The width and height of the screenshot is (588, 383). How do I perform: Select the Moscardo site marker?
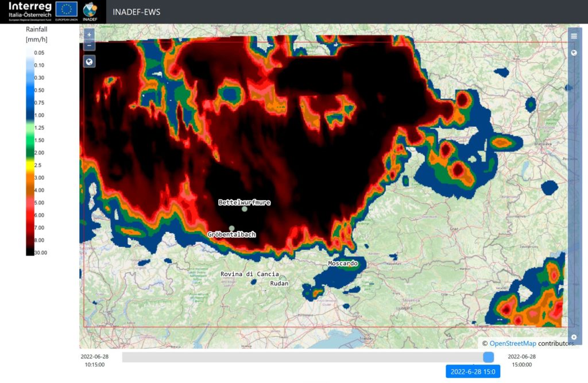(326, 268)
